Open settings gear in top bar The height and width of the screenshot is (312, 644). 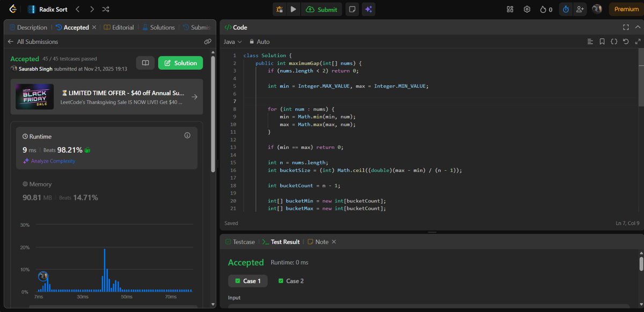(527, 9)
